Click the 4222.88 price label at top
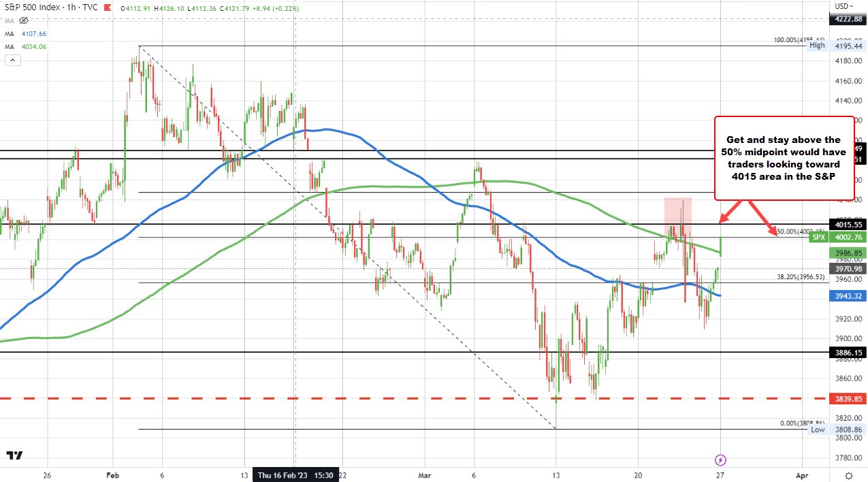The width and height of the screenshot is (868, 482). tap(847, 19)
